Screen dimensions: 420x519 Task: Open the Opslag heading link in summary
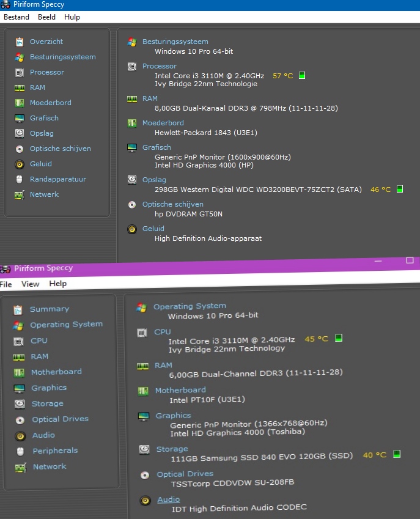(x=154, y=180)
